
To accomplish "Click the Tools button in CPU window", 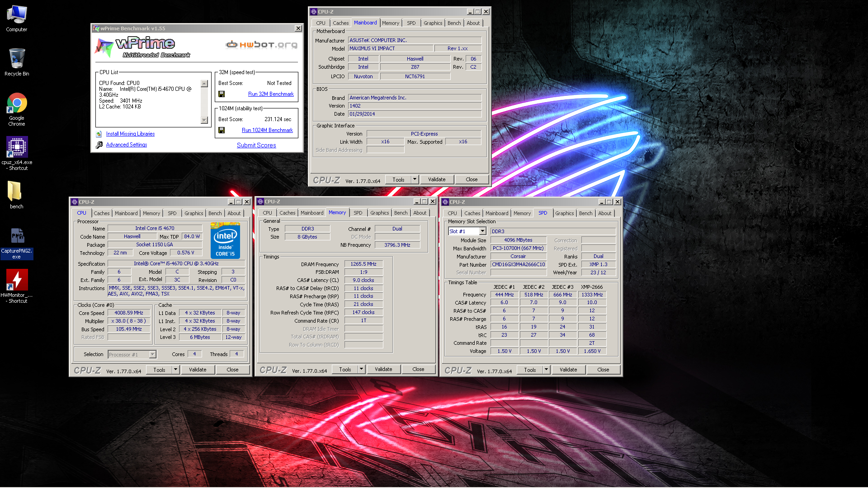I will pyautogui.click(x=159, y=370).
